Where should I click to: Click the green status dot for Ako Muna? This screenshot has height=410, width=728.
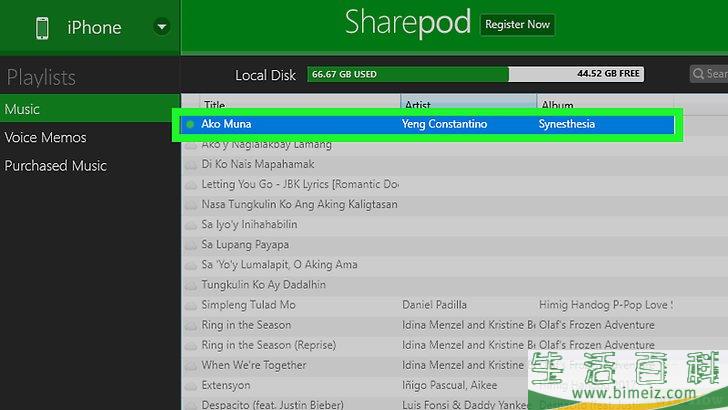(x=190, y=124)
